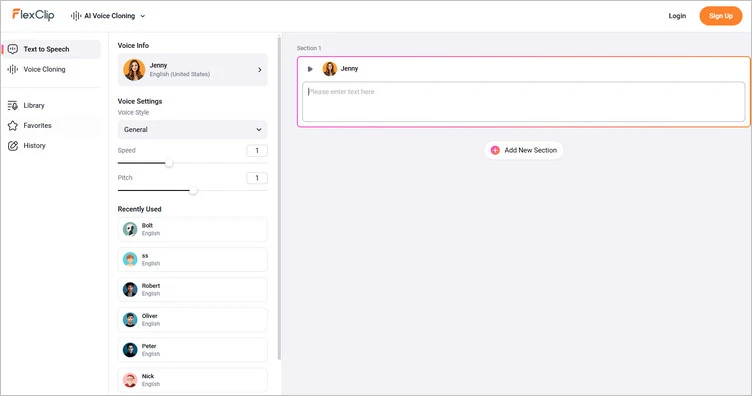Select the Text to Speech tab

pyautogui.click(x=51, y=49)
